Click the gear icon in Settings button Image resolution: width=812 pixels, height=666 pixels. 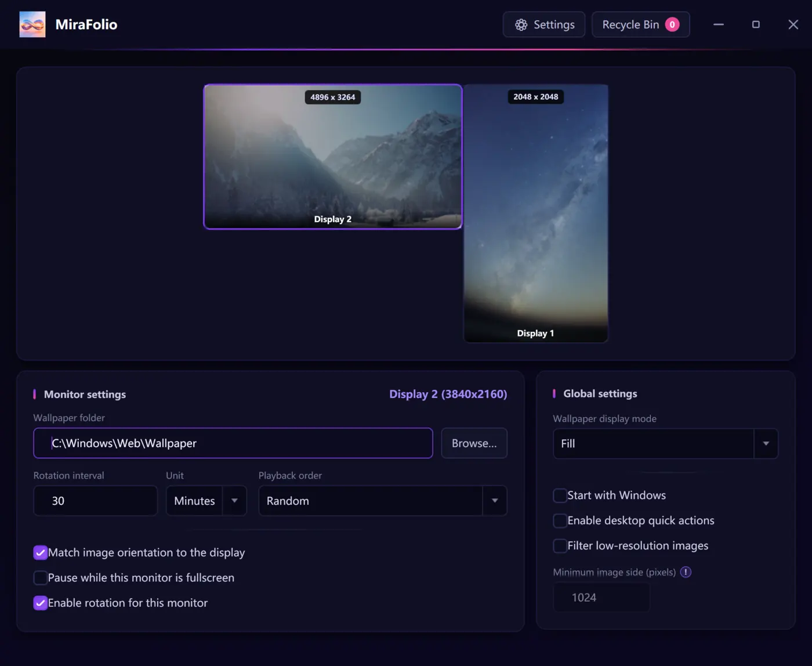click(521, 25)
